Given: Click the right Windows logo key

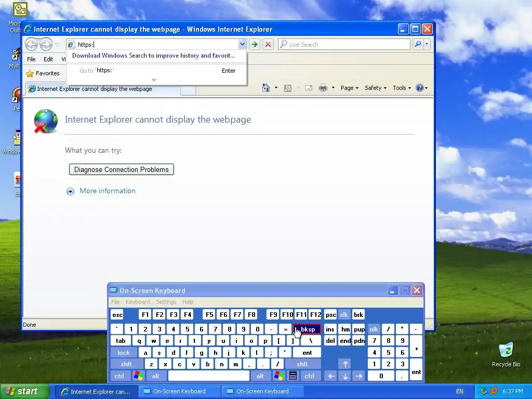Looking at the screenshot, I should click(x=279, y=376).
